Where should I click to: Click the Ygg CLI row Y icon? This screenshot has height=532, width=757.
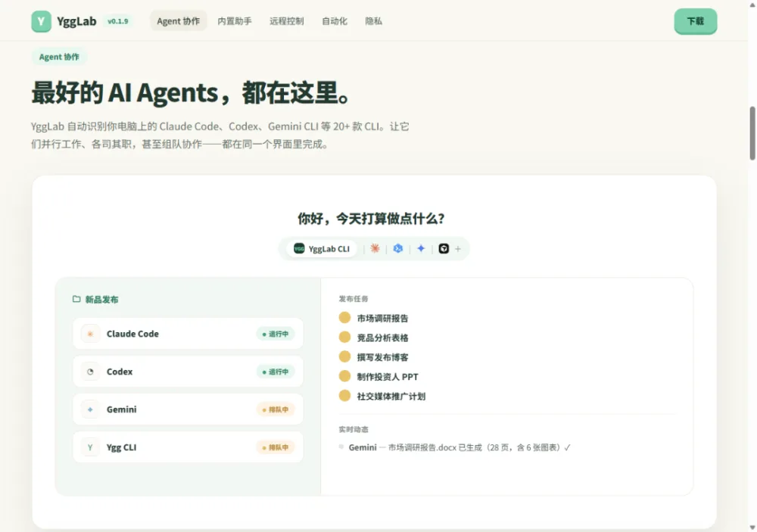tap(90, 447)
